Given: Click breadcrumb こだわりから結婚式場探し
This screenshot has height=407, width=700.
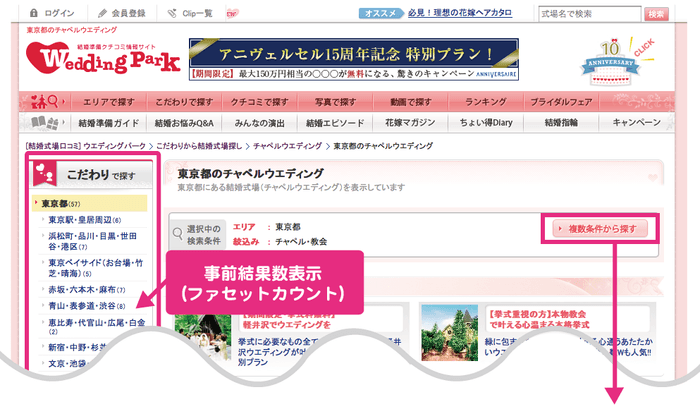Looking at the screenshot, I should (199, 146).
